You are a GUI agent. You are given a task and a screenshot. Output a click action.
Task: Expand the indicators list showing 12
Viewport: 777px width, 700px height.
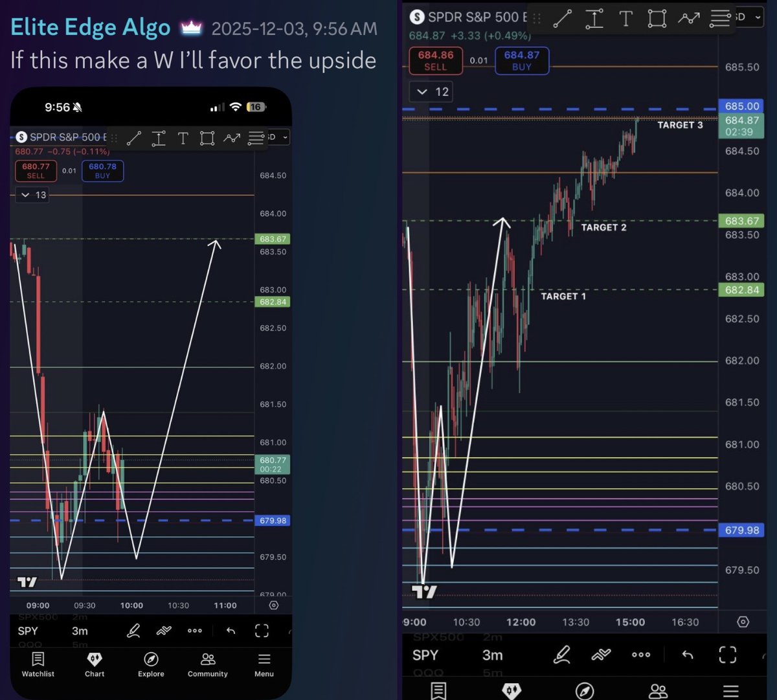tap(431, 91)
